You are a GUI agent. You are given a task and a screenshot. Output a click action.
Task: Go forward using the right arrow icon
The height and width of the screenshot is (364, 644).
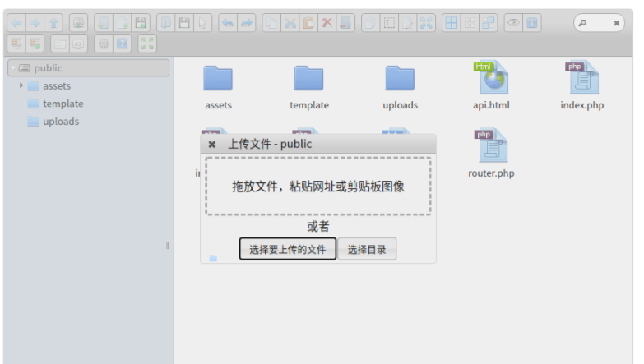pyautogui.click(x=35, y=23)
